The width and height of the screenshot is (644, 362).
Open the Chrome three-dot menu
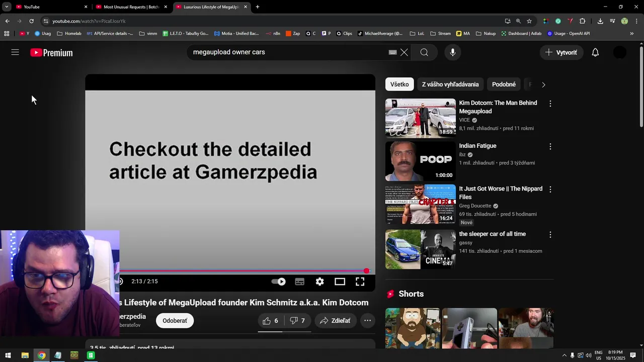pyautogui.click(x=636, y=21)
